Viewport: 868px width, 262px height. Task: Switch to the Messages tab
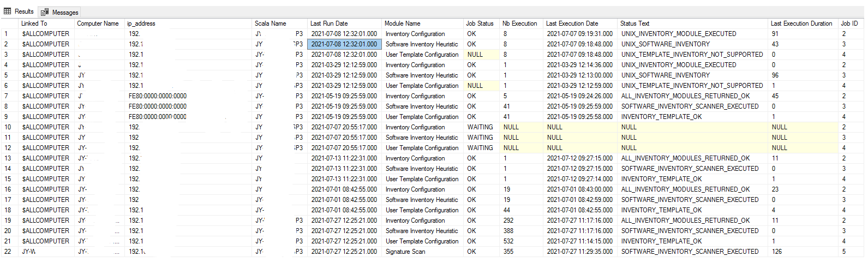pyautogui.click(x=64, y=12)
